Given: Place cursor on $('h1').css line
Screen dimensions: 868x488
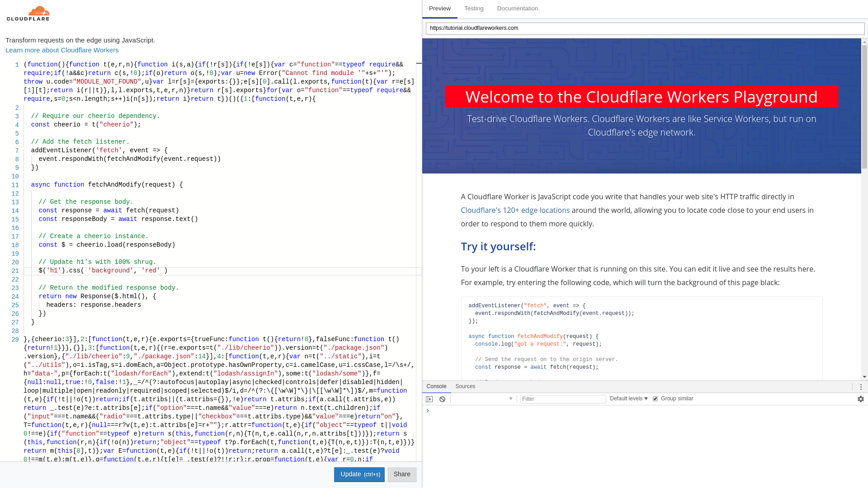Looking at the screenshot, I should tap(103, 271).
